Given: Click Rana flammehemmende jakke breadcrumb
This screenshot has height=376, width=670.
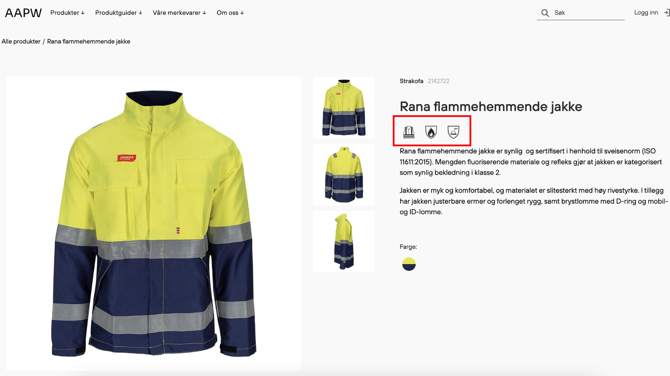Looking at the screenshot, I should (x=88, y=41).
